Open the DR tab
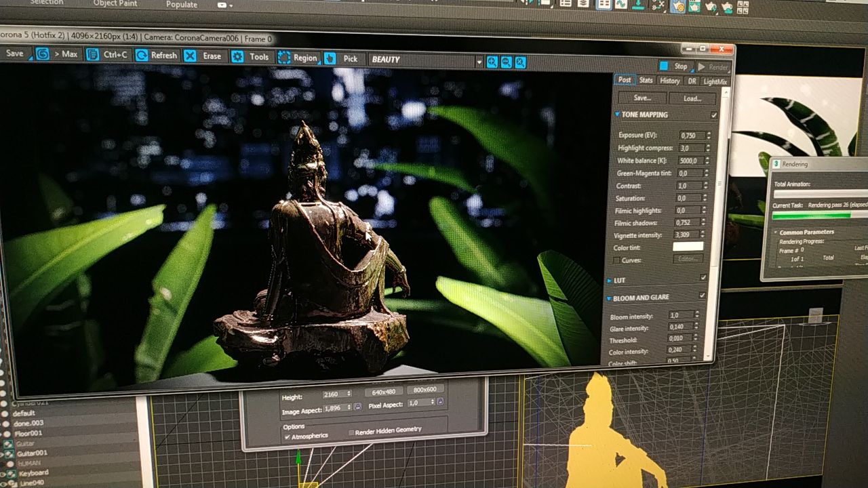This screenshot has height=488, width=868. click(692, 81)
